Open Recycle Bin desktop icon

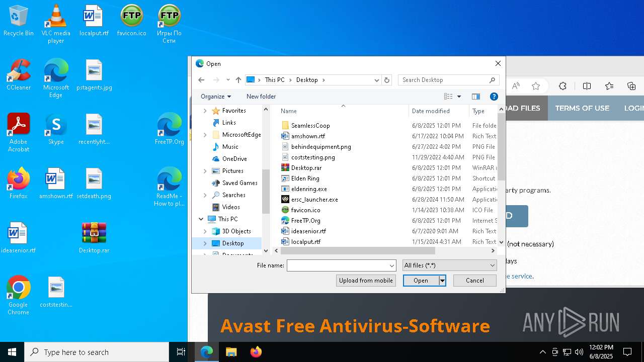[19, 21]
